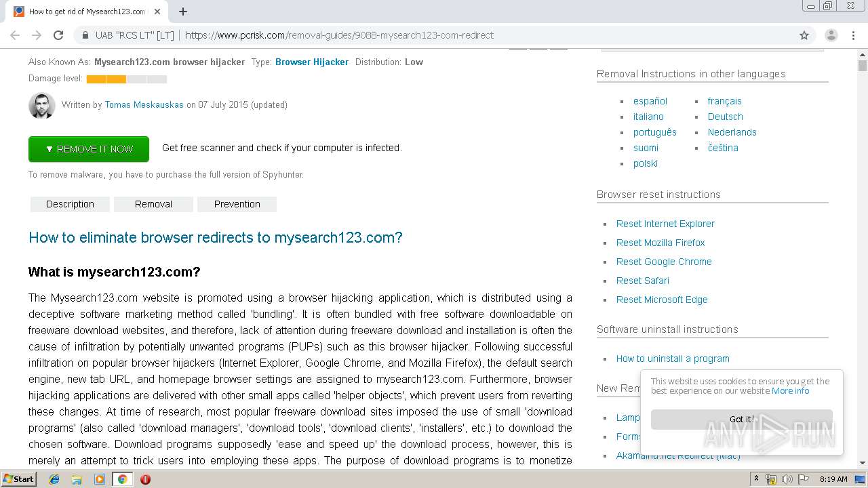Show hidden system tray icons
Screen dimensions: 868x488
point(756,479)
